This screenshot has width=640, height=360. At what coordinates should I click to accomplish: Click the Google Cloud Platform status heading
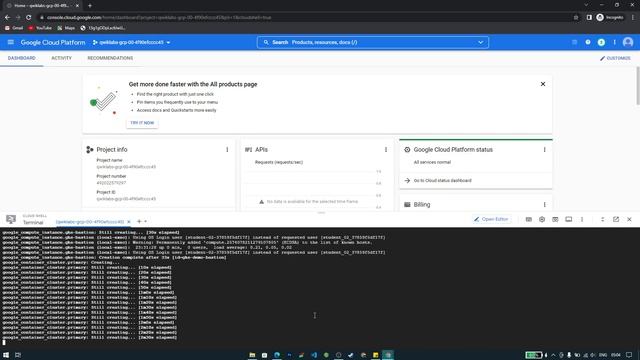click(x=453, y=150)
